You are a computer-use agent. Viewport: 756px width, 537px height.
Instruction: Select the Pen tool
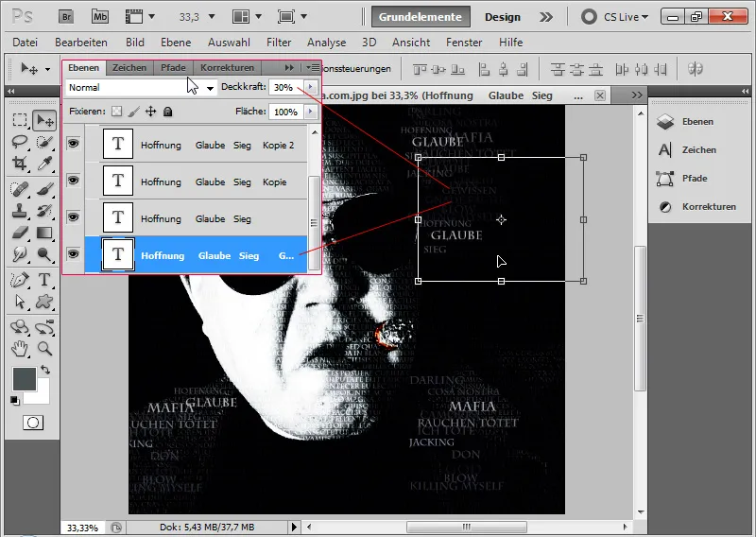coord(19,279)
